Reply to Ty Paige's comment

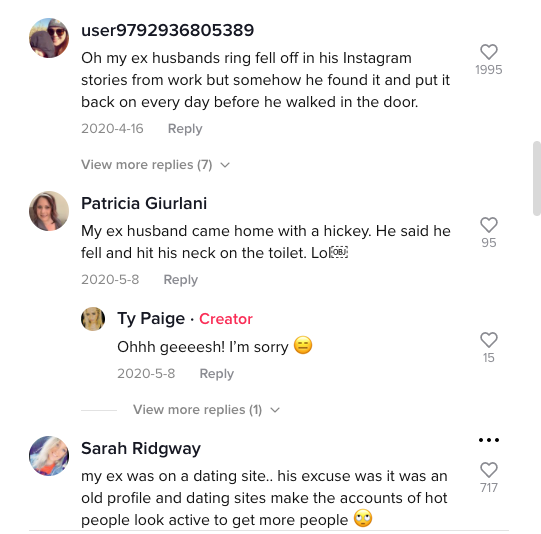coord(217,374)
